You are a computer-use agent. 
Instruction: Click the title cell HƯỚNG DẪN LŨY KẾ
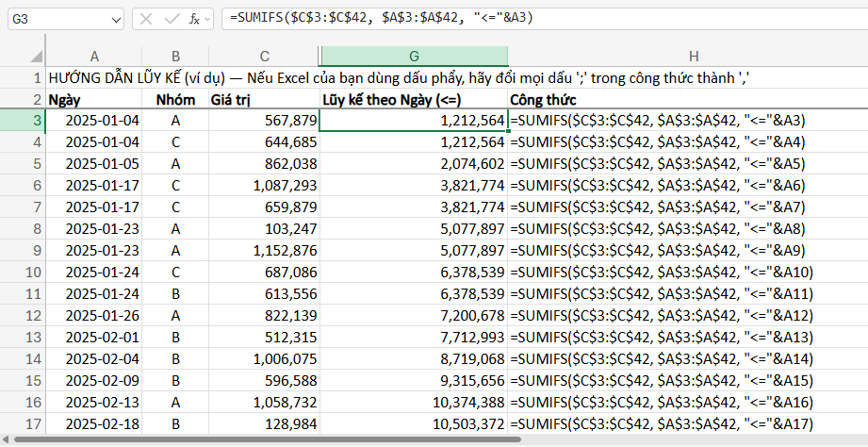click(399, 77)
